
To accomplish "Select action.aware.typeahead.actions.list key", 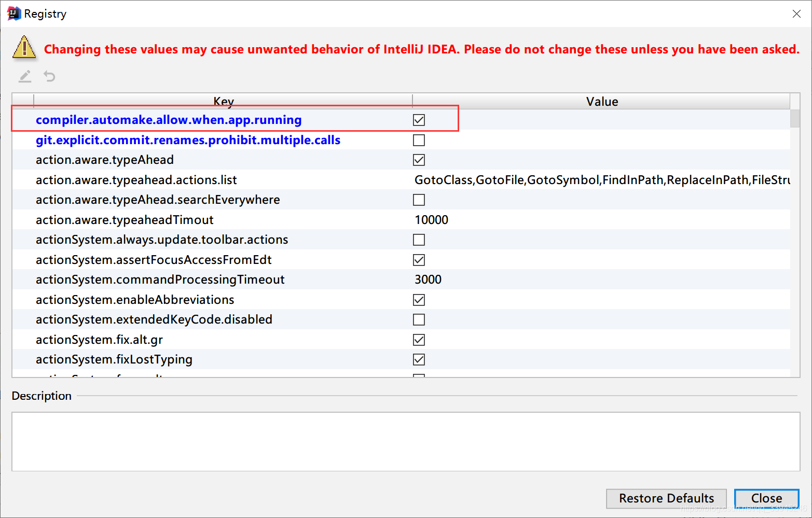I will click(x=136, y=180).
